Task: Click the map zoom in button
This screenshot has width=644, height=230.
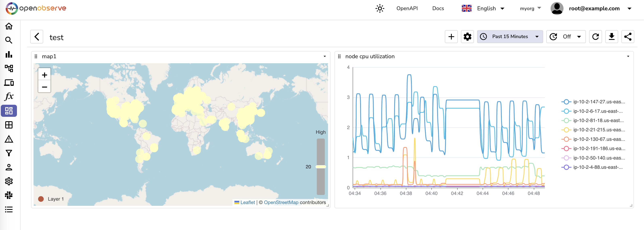Action: coord(45,75)
